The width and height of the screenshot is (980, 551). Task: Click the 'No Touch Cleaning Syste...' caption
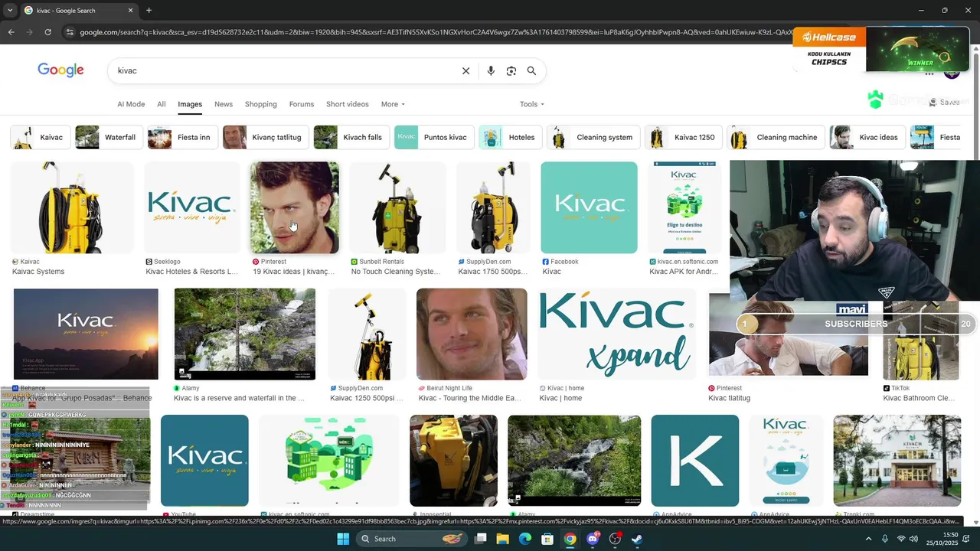(396, 272)
